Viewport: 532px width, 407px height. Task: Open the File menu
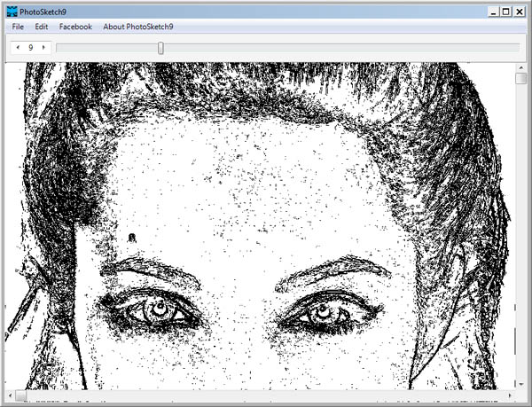(18, 27)
